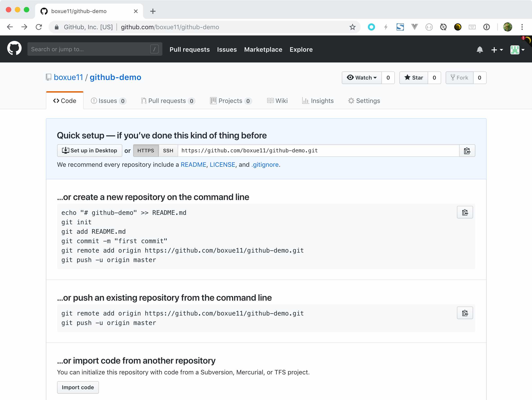Click the lock site-info icon
The width and height of the screenshot is (532, 400).
(56, 27)
